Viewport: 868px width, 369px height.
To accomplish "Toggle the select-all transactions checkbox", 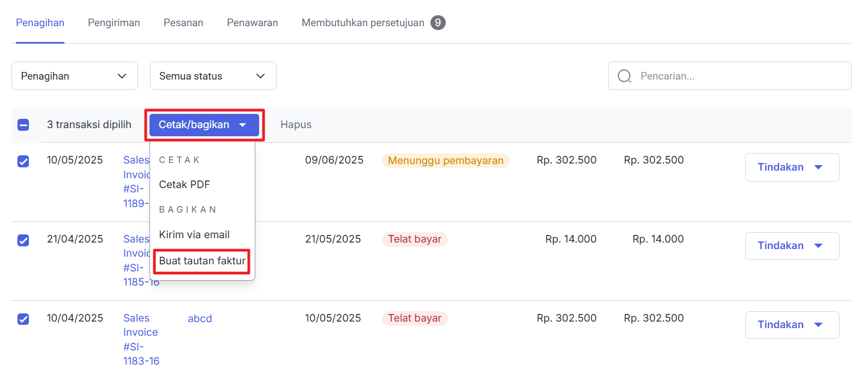I will coord(23,125).
